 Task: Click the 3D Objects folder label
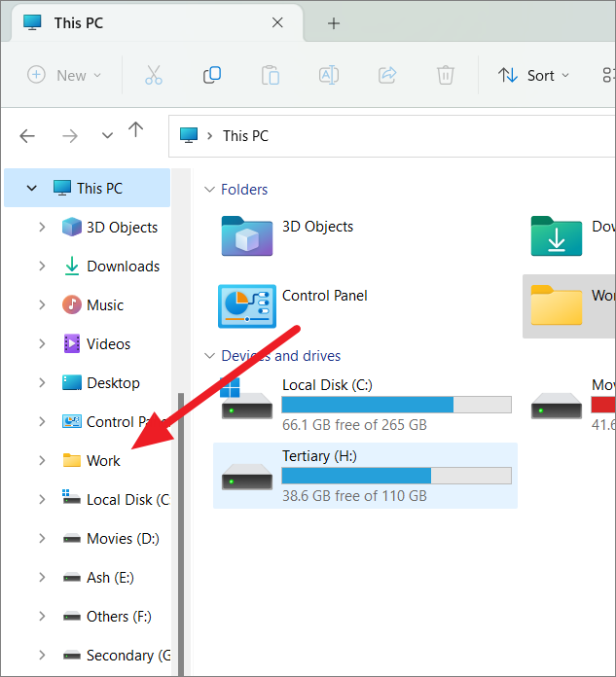coord(317,227)
